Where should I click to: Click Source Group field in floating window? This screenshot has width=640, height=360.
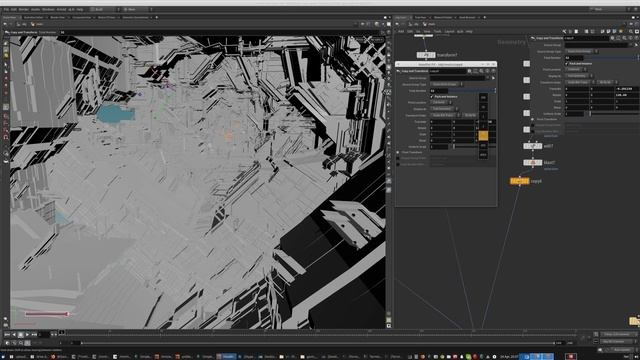[x=458, y=78]
